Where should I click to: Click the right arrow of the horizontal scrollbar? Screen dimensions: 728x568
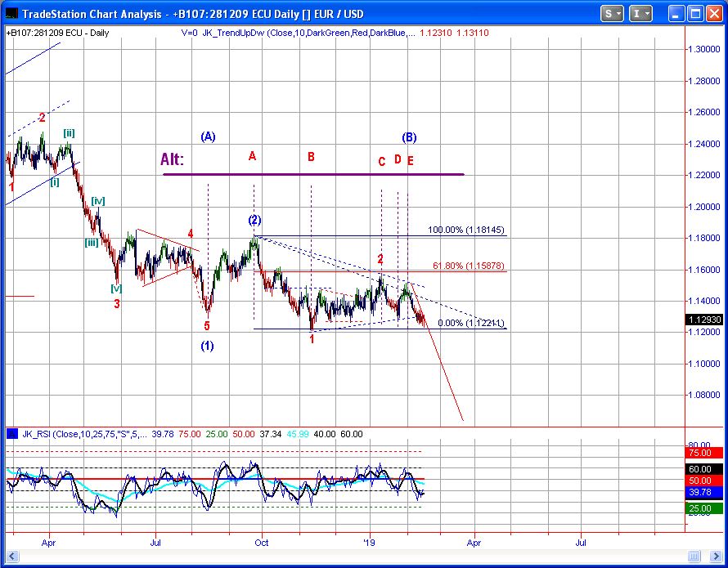tap(716, 556)
